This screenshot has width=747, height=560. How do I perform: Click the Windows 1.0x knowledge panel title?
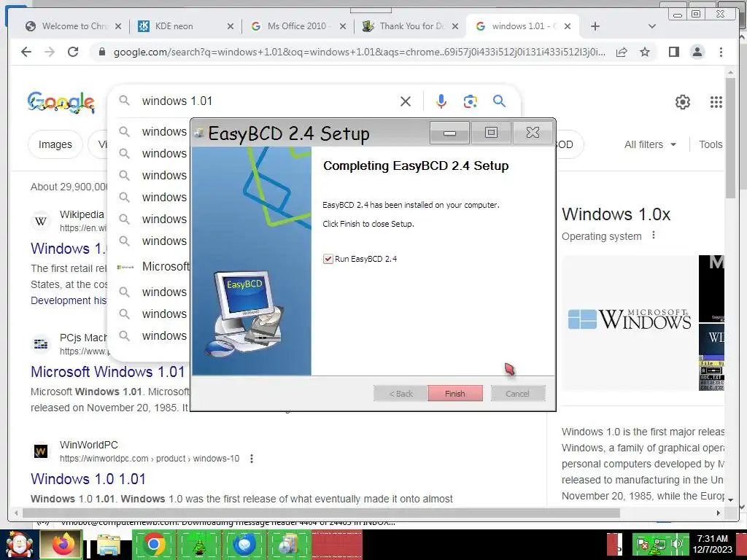(x=616, y=214)
